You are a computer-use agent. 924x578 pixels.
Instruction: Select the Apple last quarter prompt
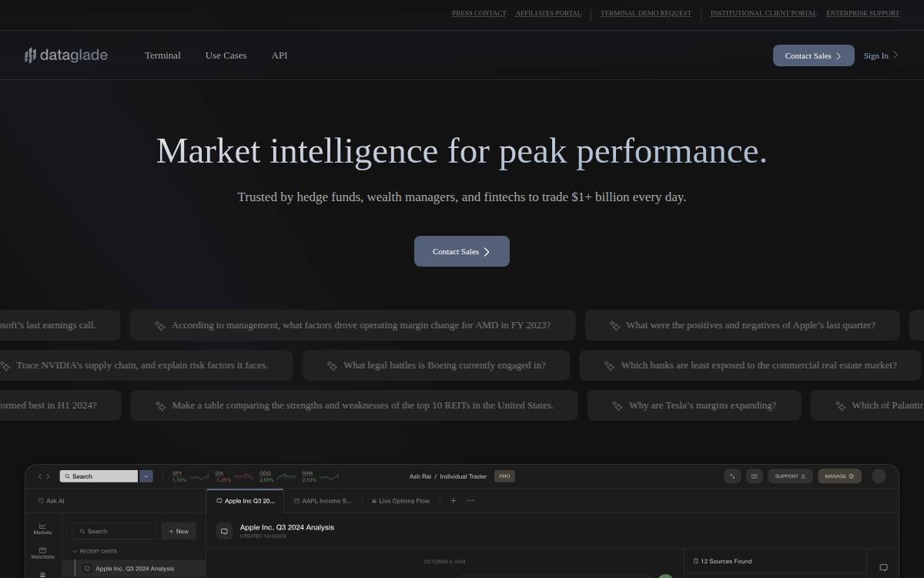[x=742, y=325]
